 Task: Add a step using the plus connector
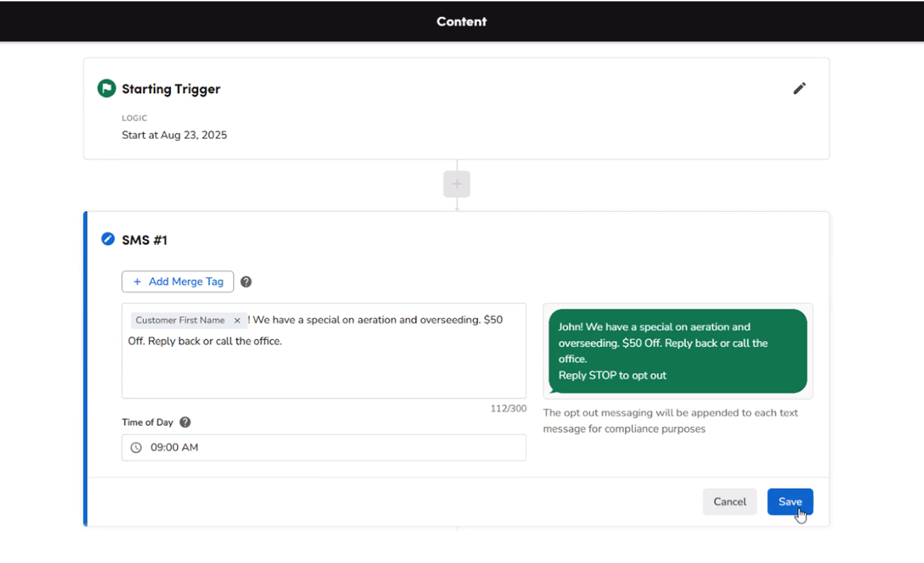coord(456,184)
